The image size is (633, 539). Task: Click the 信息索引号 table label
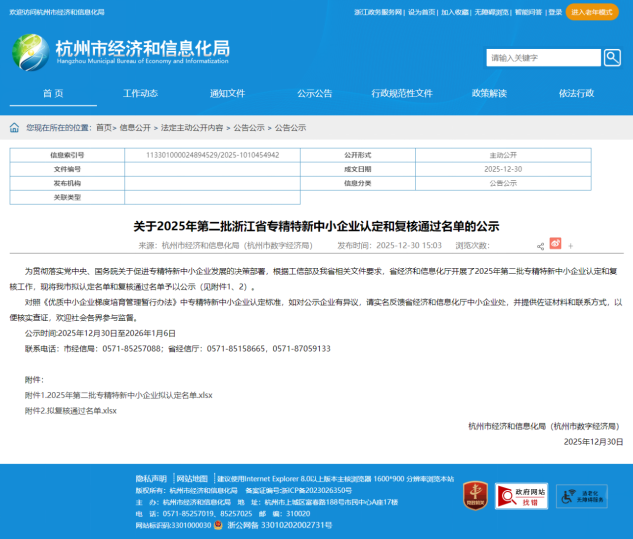(x=67, y=155)
